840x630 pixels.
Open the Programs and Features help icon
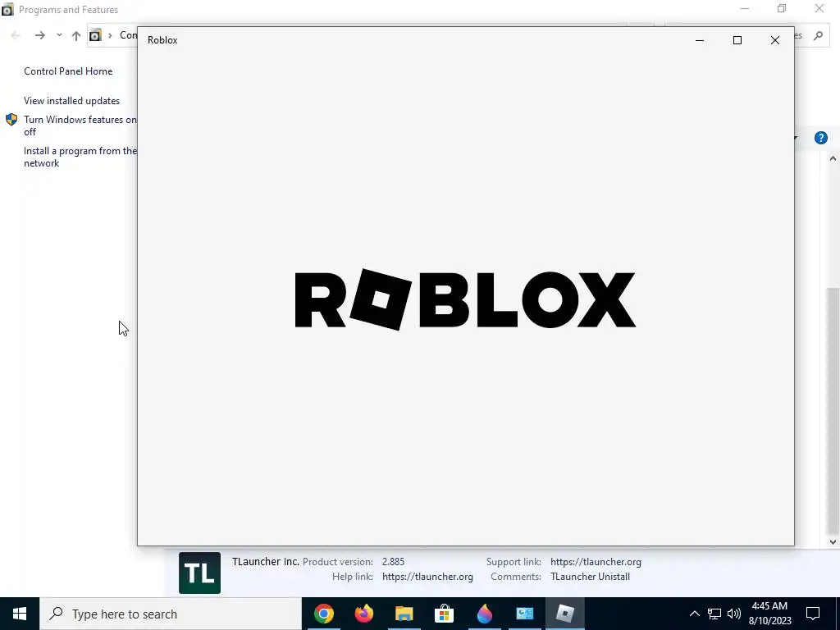[x=820, y=138]
